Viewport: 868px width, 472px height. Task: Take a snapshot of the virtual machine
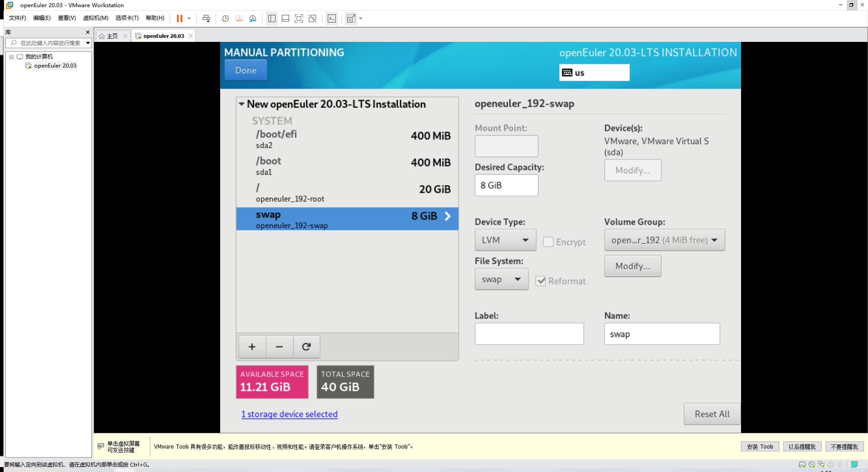tap(226, 18)
